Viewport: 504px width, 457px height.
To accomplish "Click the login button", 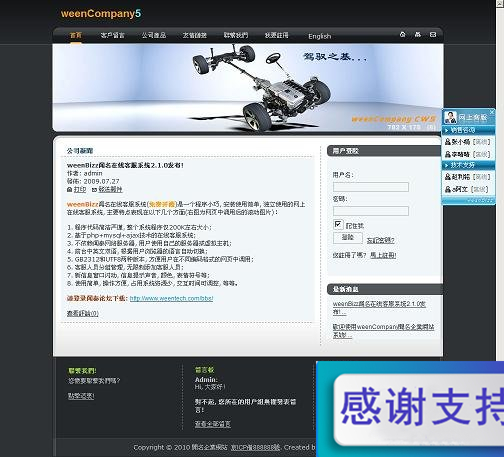I will pos(348,238).
